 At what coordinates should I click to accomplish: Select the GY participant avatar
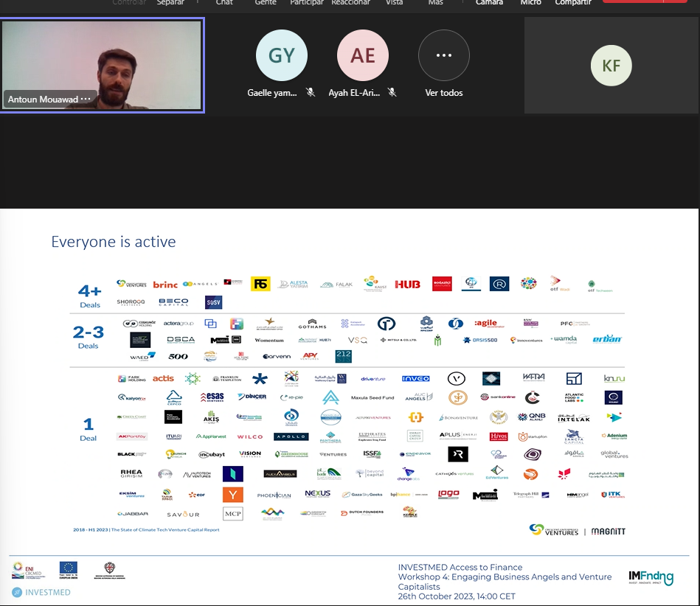pos(281,55)
